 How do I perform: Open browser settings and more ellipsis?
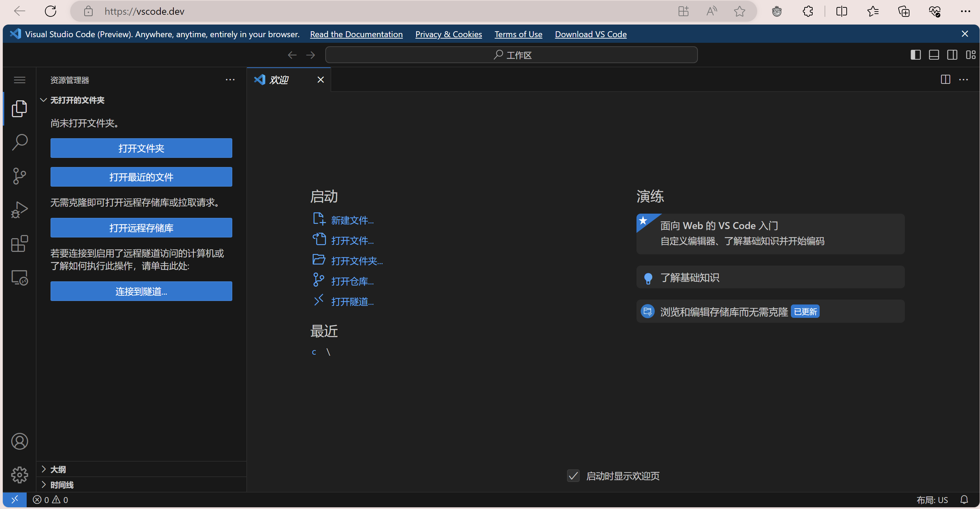pyautogui.click(x=965, y=11)
